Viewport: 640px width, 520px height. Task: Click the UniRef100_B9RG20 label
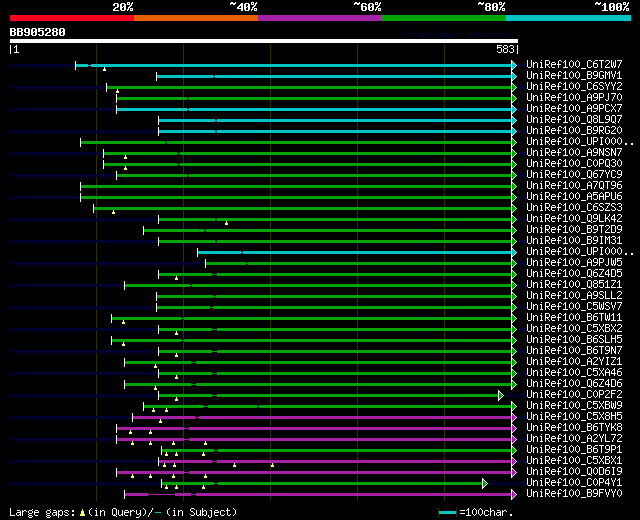point(574,131)
